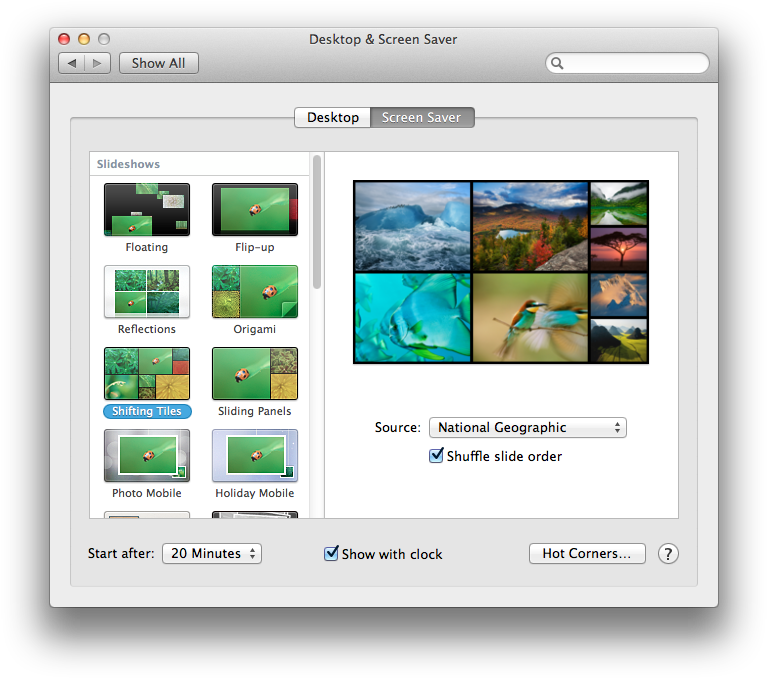Open the Hot Corners settings

pos(587,553)
